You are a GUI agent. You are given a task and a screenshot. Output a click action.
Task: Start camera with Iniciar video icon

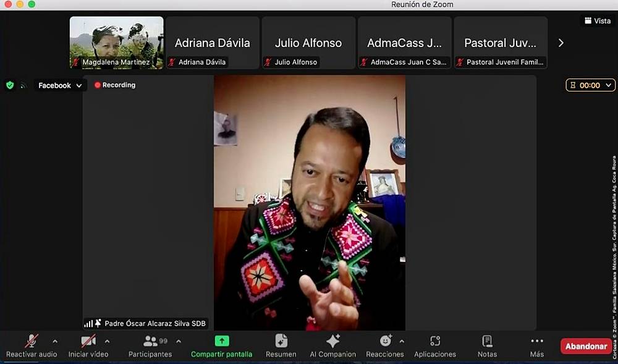click(88, 341)
